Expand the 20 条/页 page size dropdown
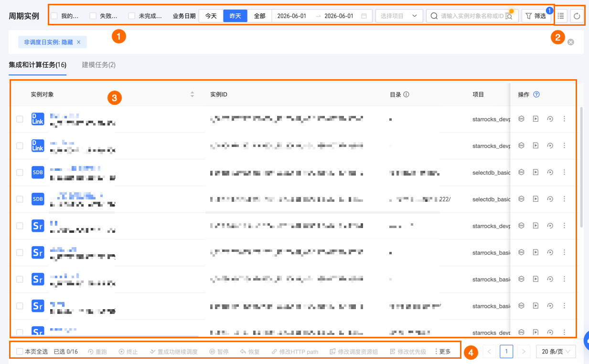The height and width of the screenshot is (364, 589). tap(556, 352)
